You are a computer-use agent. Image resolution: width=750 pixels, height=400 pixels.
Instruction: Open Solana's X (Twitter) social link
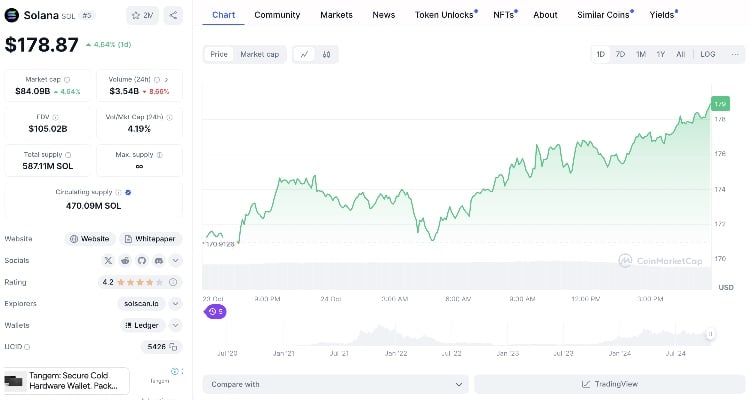pos(108,260)
